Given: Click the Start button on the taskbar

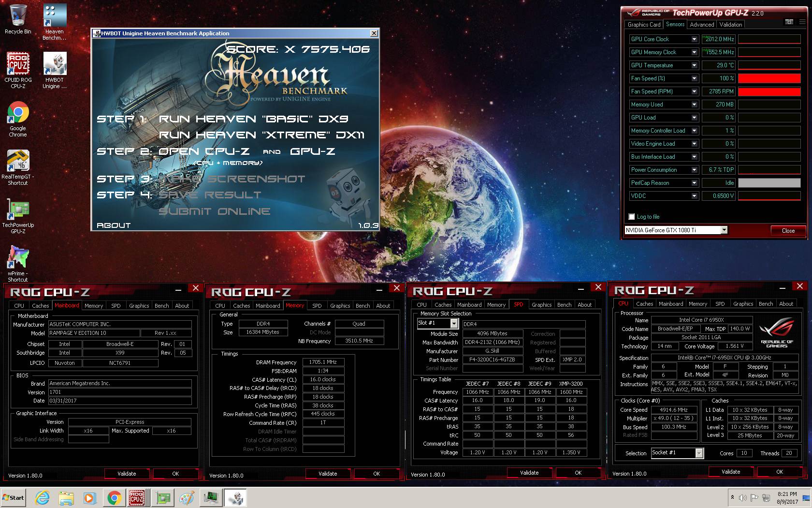Looking at the screenshot, I should 13,498.
